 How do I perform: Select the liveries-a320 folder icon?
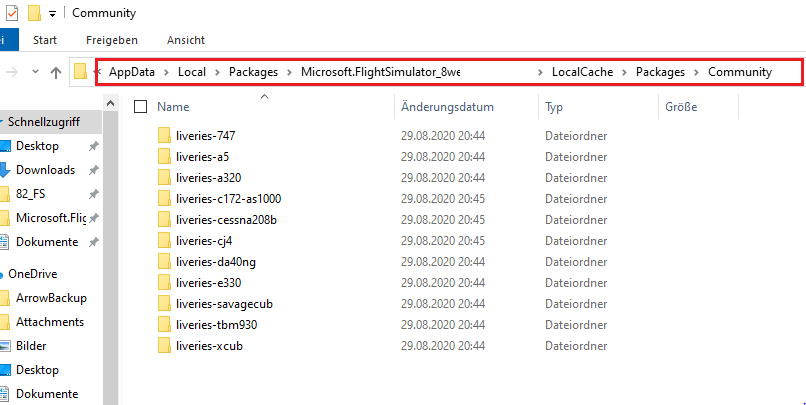(164, 178)
